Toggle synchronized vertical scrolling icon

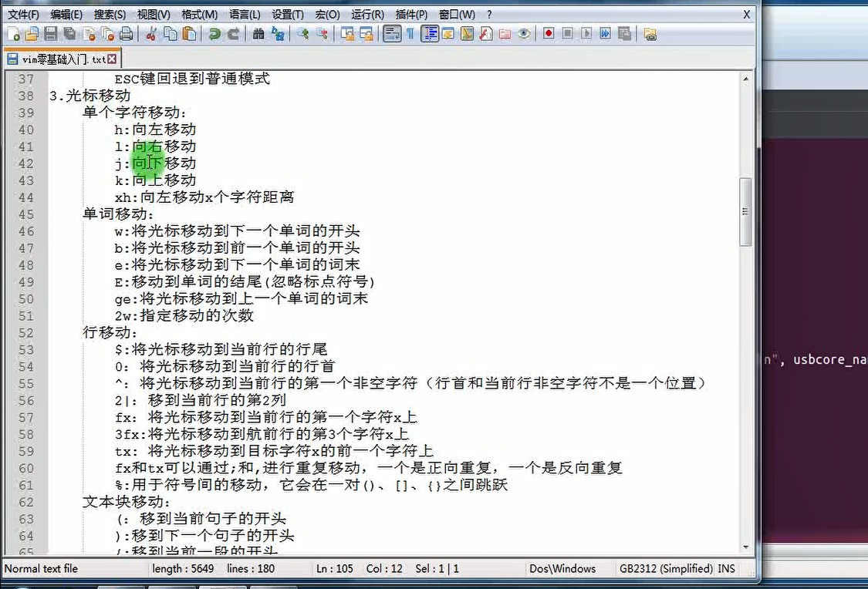click(x=347, y=34)
